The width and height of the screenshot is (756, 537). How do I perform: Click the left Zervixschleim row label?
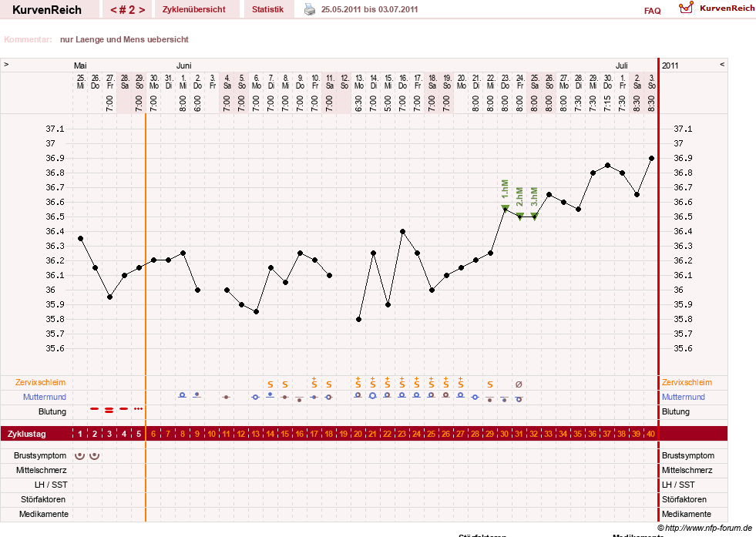point(40,382)
